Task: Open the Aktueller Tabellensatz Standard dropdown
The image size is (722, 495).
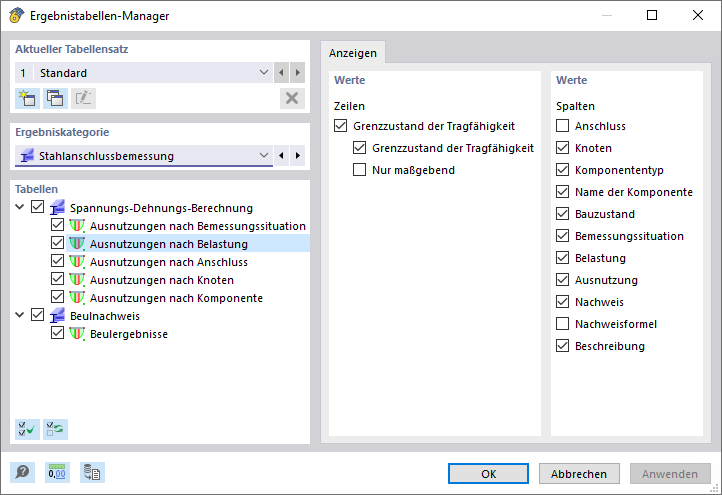Action: tap(264, 73)
